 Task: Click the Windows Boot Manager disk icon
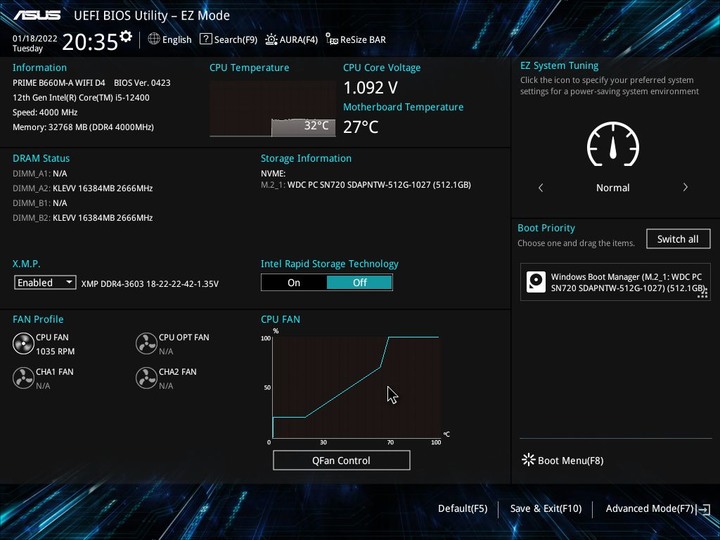[x=536, y=282]
